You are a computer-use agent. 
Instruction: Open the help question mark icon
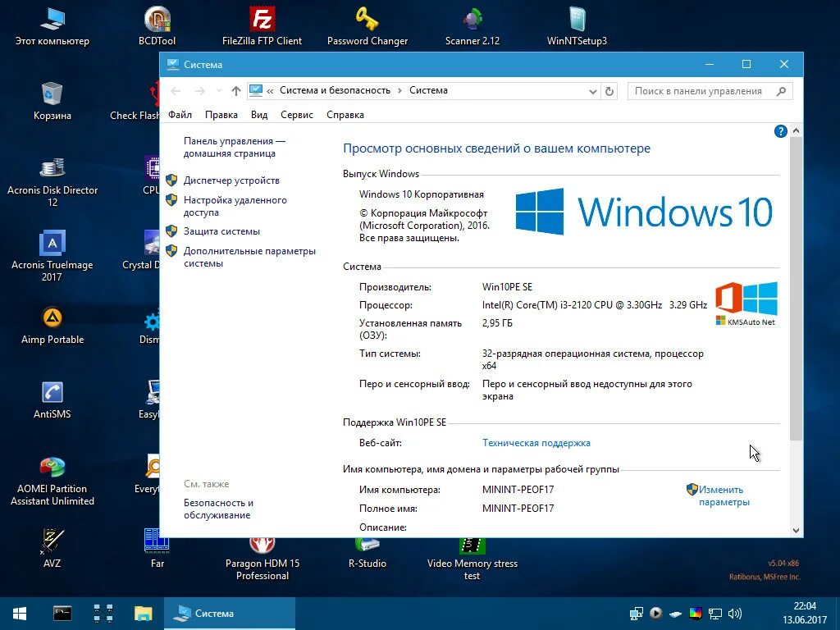pyautogui.click(x=781, y=130)
